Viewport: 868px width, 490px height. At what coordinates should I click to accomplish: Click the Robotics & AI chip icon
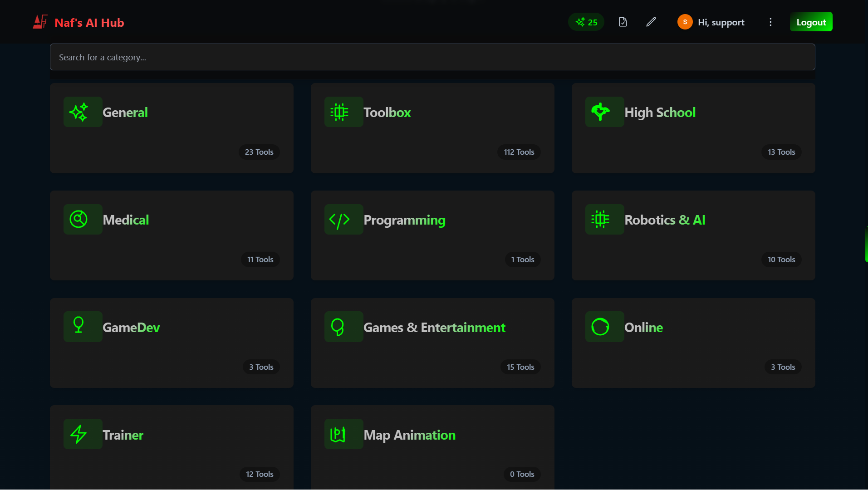tap(604, 219)
